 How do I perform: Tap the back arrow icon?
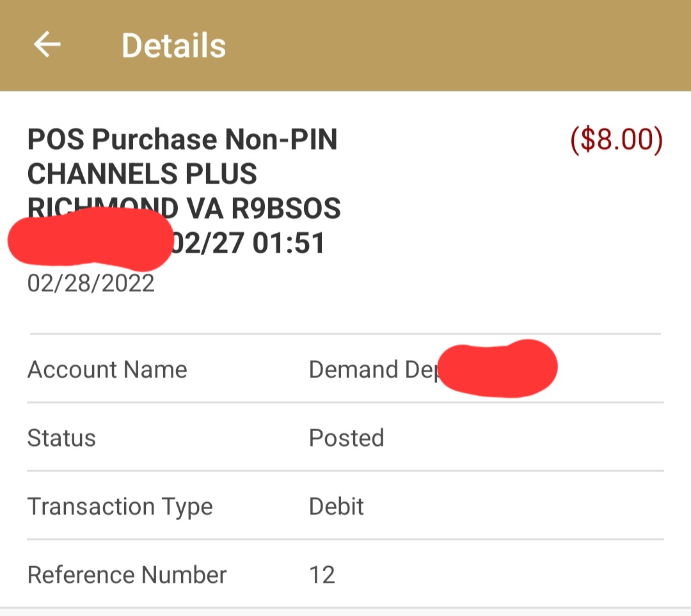[47, 45]
